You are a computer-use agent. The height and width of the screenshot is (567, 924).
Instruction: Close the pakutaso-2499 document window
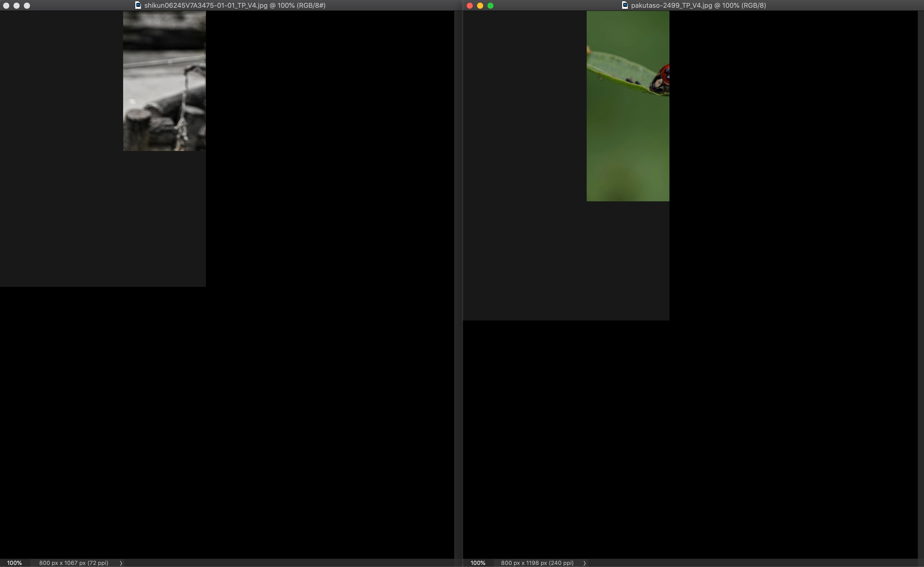coord(470,6)
